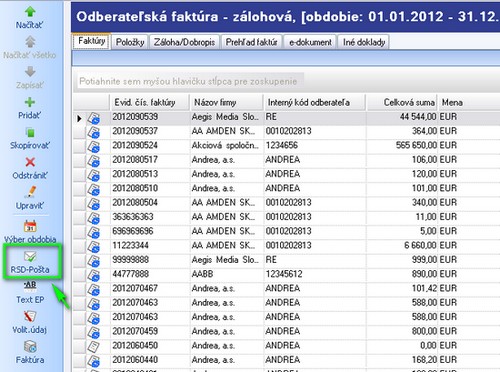Click document icon for invoice 11223344

pos(94,247)
